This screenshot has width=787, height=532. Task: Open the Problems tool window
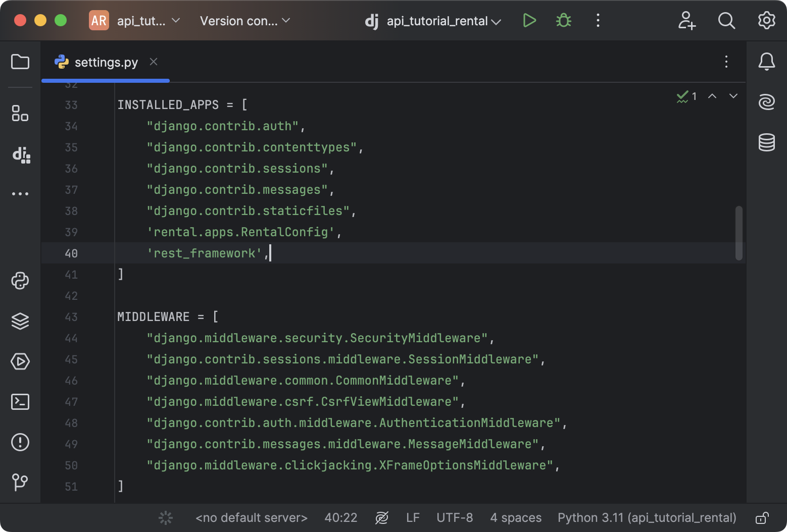click(20, 442)
